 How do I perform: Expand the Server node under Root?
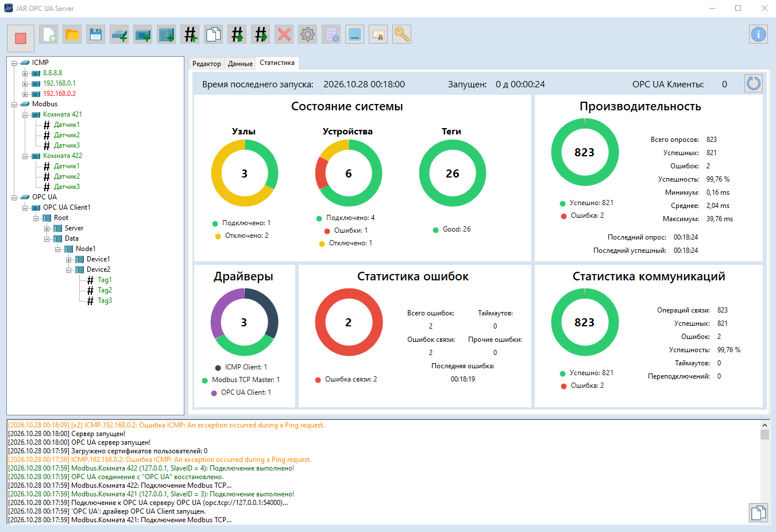tap(47, 228)
